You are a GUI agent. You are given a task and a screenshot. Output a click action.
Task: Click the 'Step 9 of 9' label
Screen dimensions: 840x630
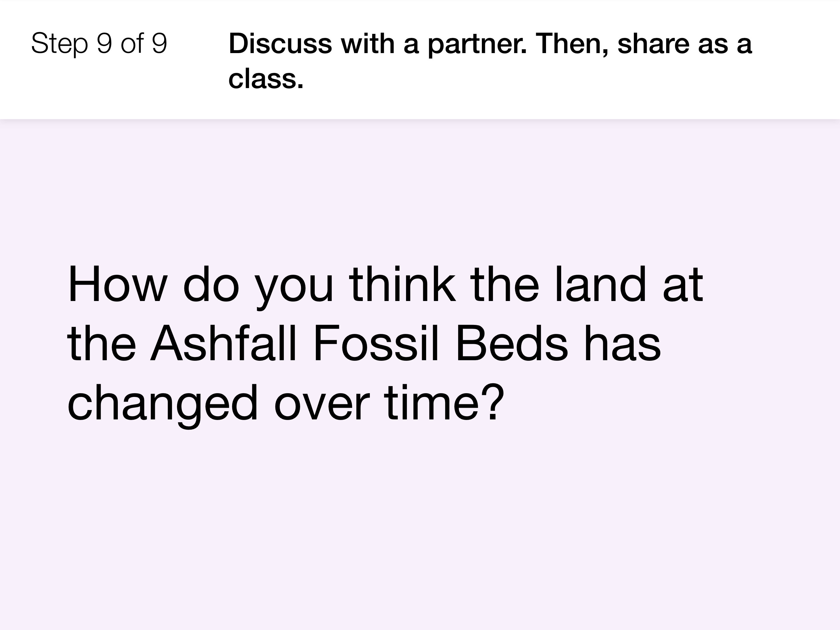pos(99,43)
